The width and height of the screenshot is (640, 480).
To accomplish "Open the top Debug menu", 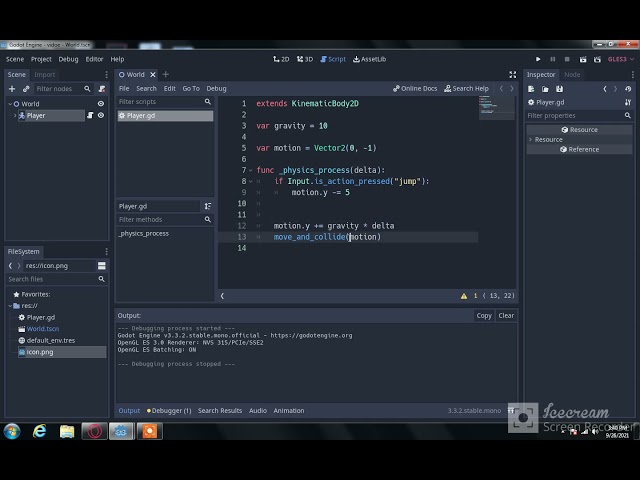I will point(68,59).
